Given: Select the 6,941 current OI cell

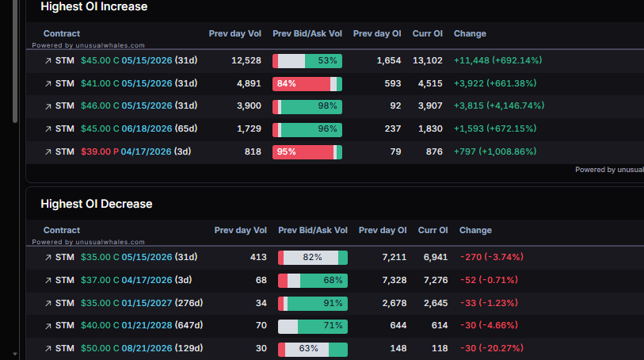Looking at the screenshot, I should click(x=436, y=257).
